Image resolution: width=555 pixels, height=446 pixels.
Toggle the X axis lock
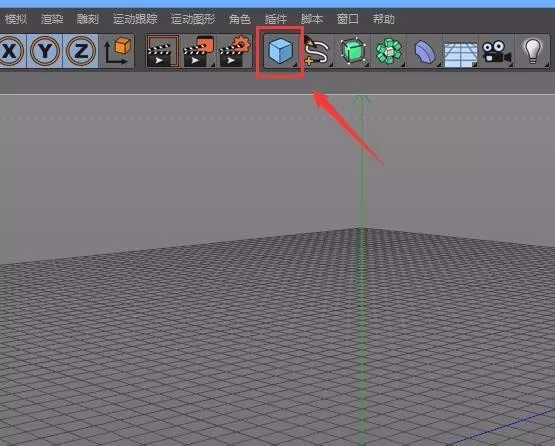point(11,51)
